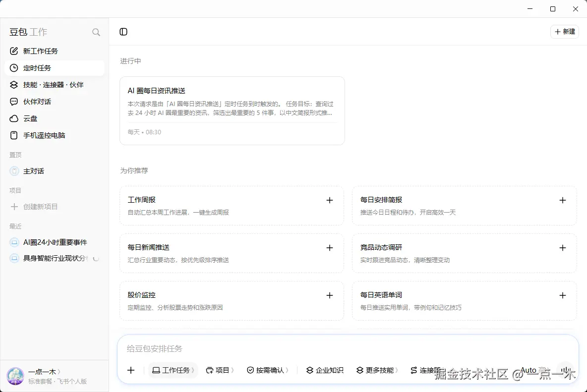Open the AI 圈每日资讯推送 task card
Image resolution: width=587 pixels, height=392 pixels.
(x=232, y=111)
